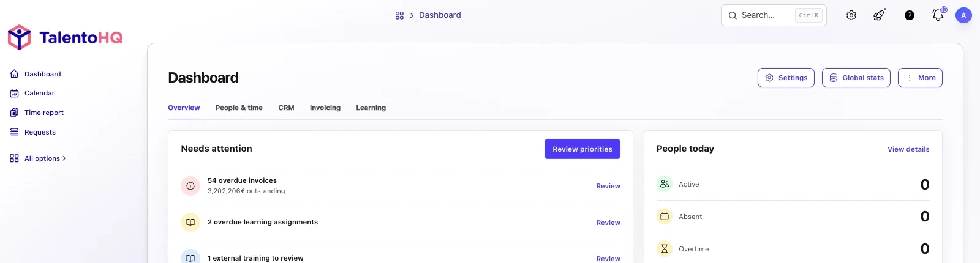
Task: Switch to the CRM tab
Action: (286, 108)
